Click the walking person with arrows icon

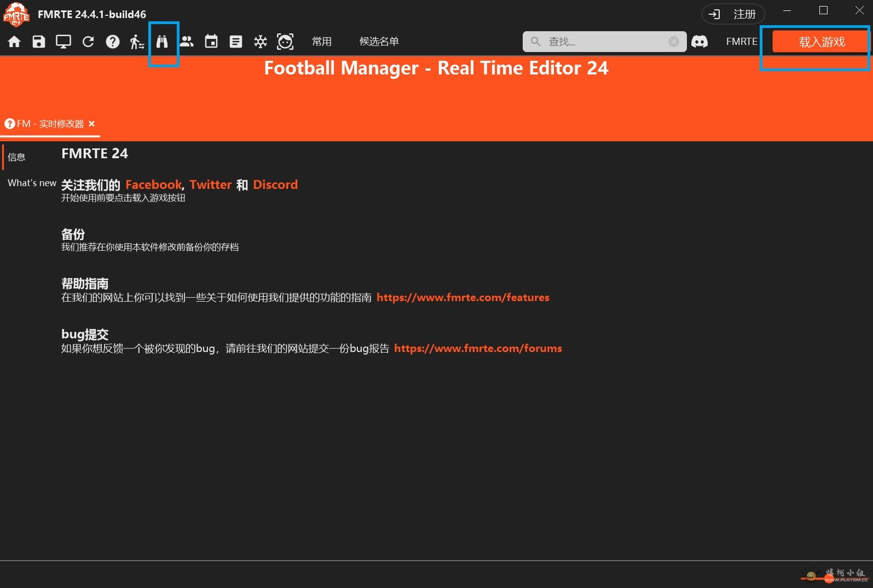(x=137, y=42)
